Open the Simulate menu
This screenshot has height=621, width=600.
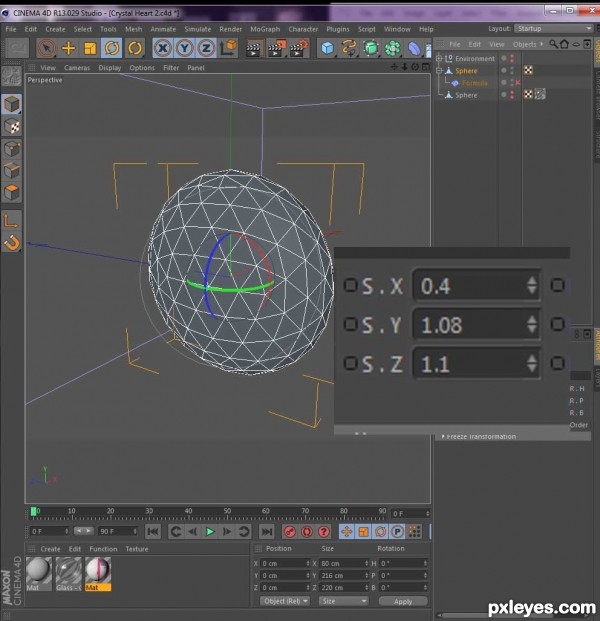198,29
